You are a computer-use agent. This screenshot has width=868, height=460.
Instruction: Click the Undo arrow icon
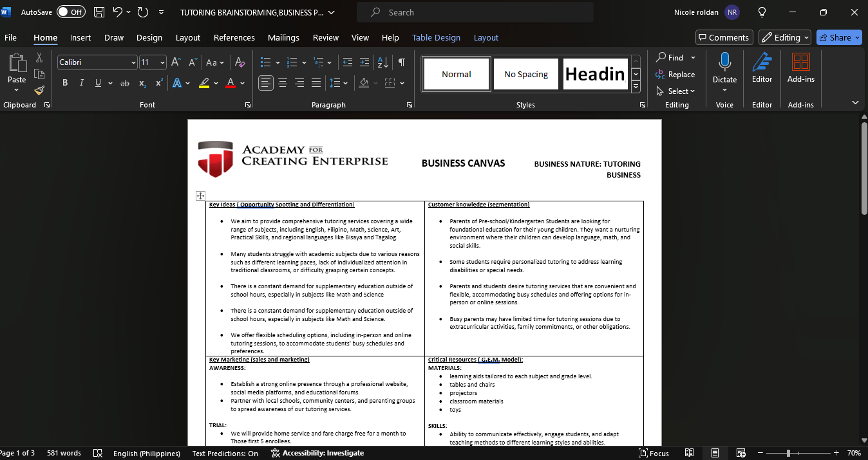[x=117, y=12]
